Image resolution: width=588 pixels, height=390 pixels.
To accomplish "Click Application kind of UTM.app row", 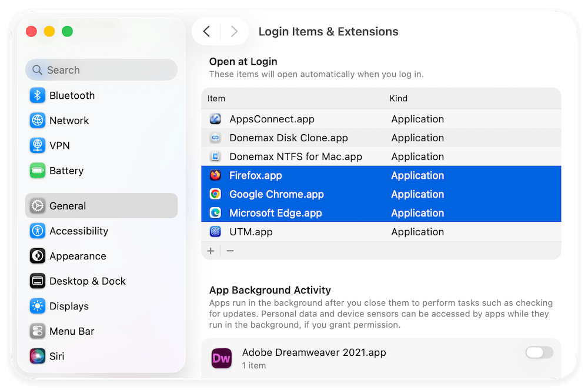I will [x=417, y=232].
